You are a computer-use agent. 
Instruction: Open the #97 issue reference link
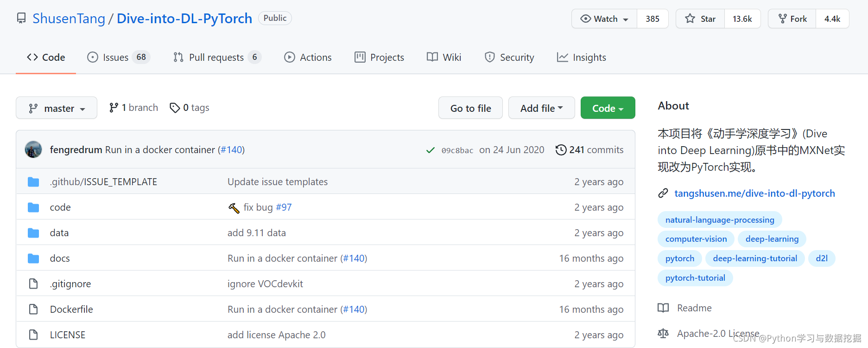click(284, 207)
